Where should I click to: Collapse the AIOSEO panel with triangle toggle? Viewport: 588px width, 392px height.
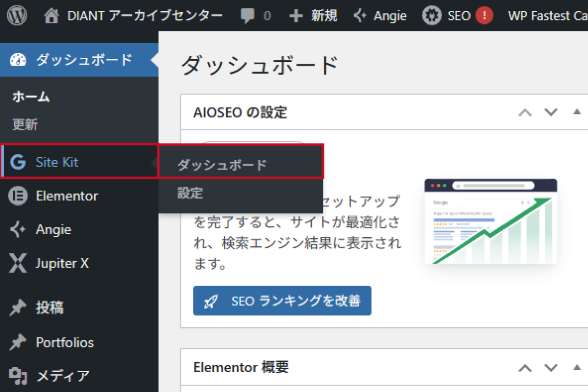click(x=577, y=112)
